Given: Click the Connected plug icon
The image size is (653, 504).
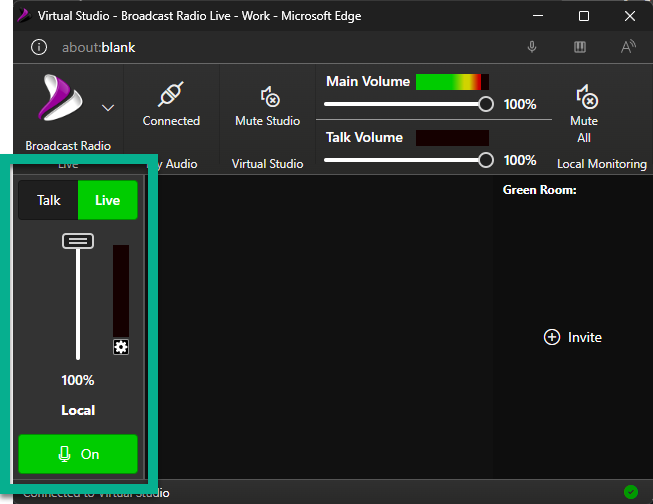Looking at the screenshot, I should click(171, 94).
